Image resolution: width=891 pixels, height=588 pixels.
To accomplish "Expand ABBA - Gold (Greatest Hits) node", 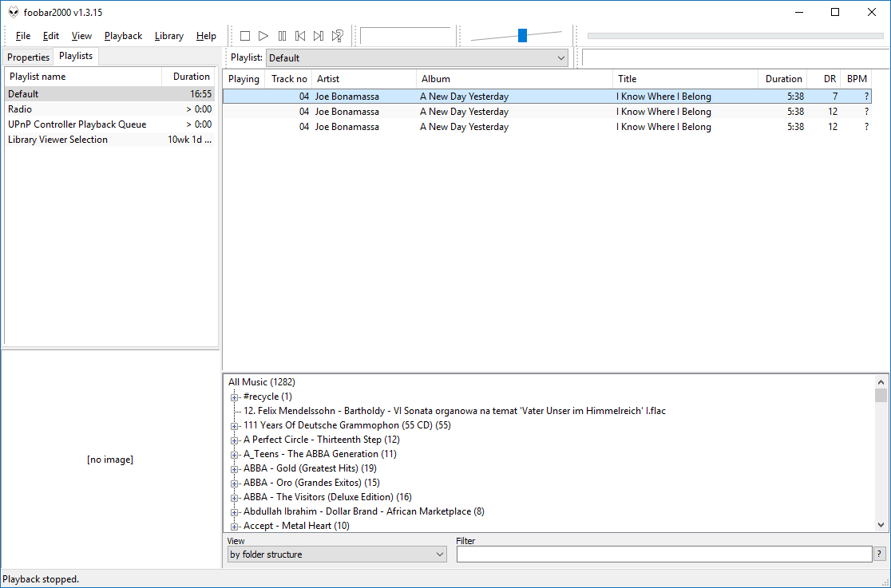I will 234,469.
